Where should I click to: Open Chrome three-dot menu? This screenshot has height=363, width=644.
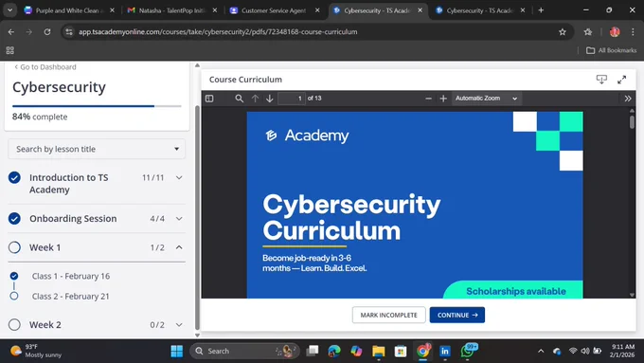point(633,32)
